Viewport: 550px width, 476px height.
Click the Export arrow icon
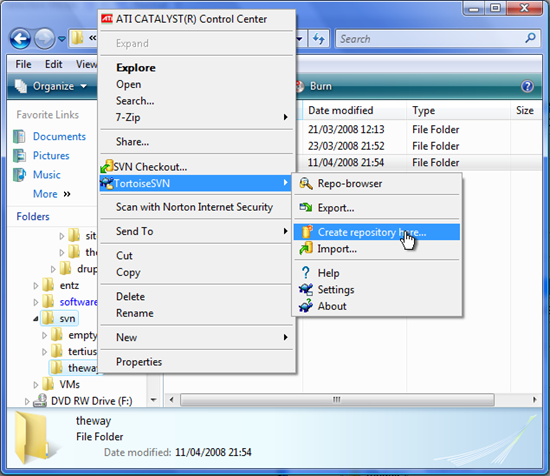tap(306, 208)
